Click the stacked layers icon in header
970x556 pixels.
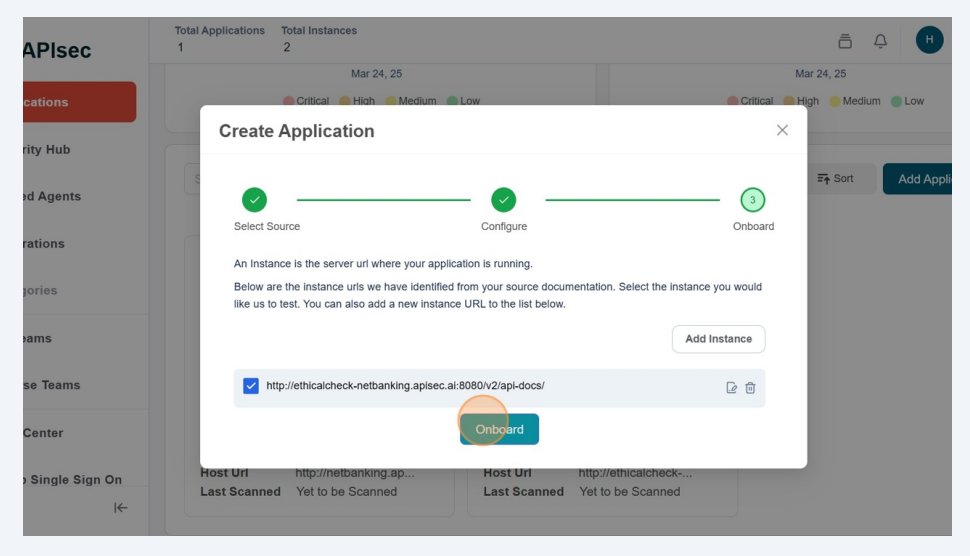click(845, 41)
